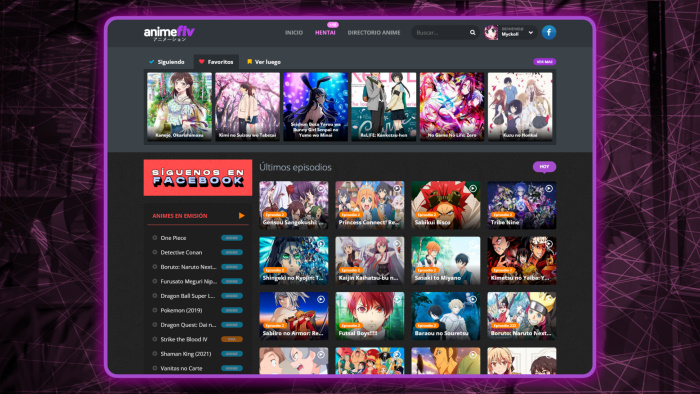Open Dragon Quest: Dai n... list entry
The image size is (700, 394).
click(x=188, y=325)
